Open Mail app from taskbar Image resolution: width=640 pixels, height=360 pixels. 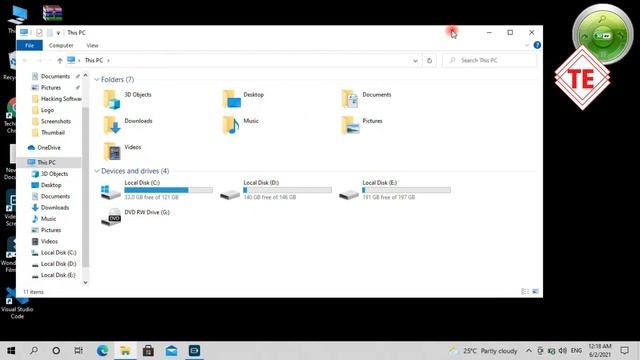(x=171, y=351)
